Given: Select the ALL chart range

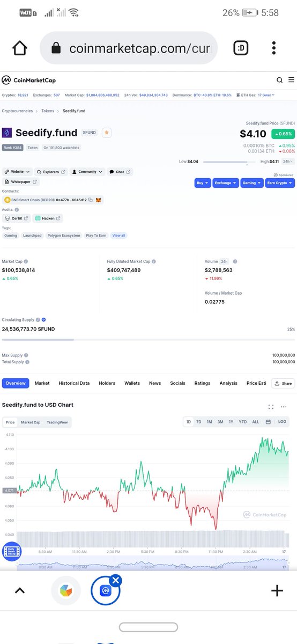Looking at the screenshot, I should point(256,422).
